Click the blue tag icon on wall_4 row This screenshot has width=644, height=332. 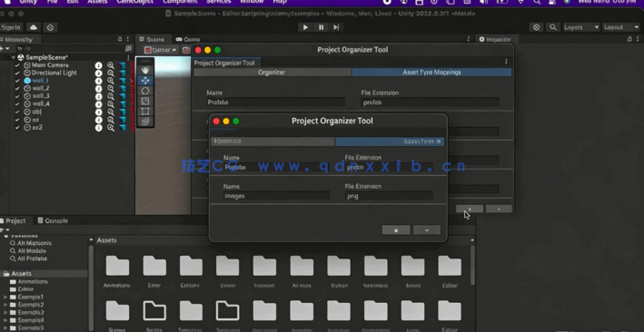point(123,104)
